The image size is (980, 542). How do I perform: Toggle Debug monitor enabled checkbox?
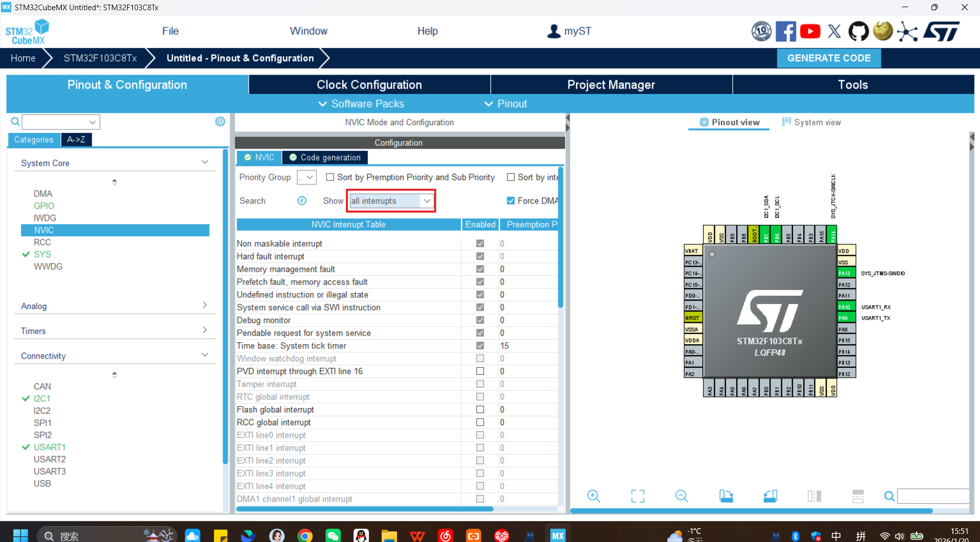(480, 320)
